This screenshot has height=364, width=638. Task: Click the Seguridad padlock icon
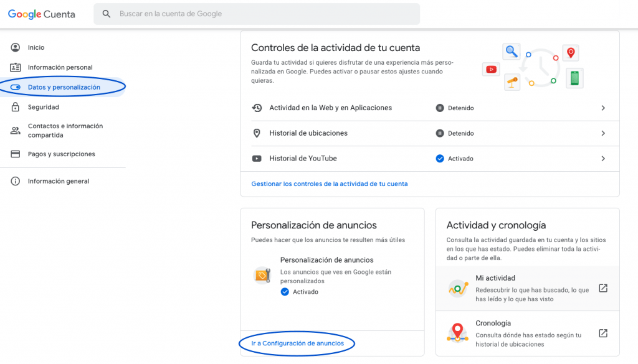pyautogui.click(x=15, y=107)
